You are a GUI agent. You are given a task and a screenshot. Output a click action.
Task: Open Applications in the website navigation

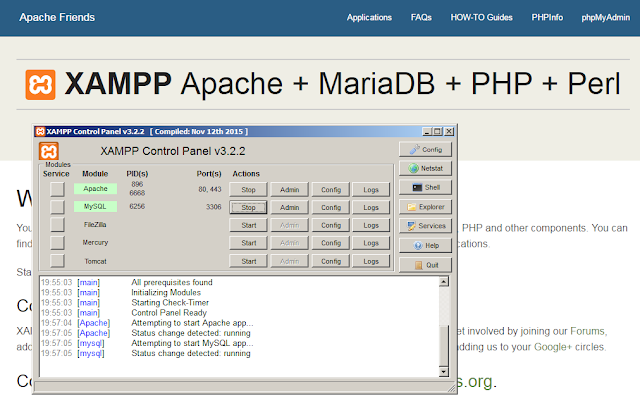point(369,18)
